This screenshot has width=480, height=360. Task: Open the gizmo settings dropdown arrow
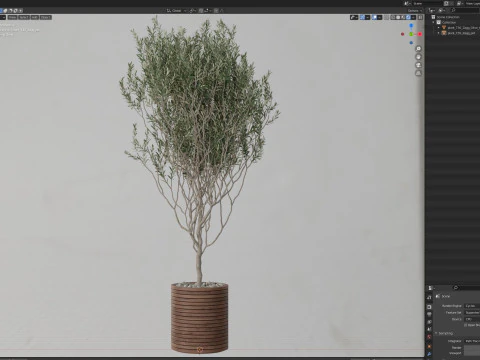click(368, 17)
